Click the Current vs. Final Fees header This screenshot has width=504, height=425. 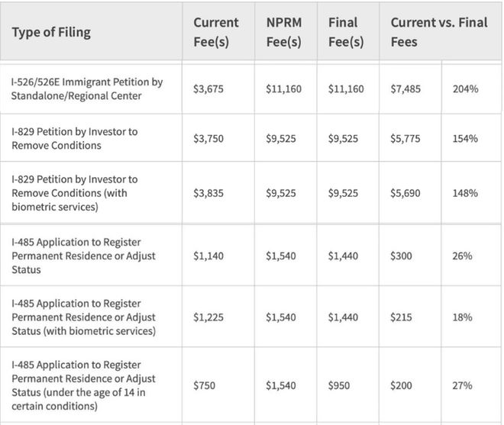click(439, 32)
